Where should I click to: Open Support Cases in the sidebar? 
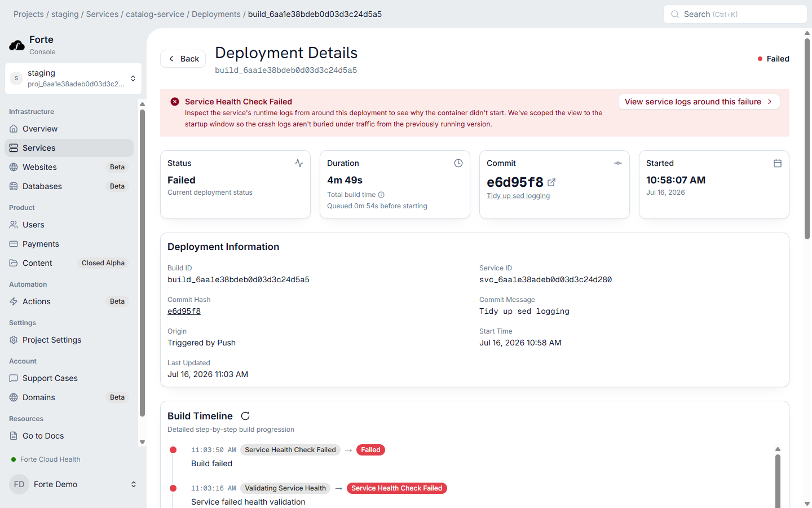[69, 378]
